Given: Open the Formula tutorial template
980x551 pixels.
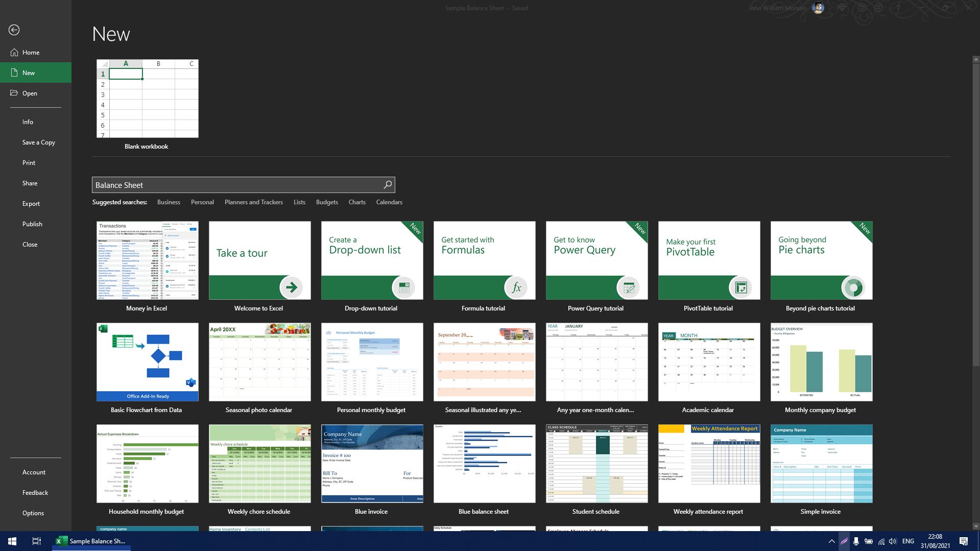Looking at the screenshot, I should pyautogui.click(x=484, y=260).
